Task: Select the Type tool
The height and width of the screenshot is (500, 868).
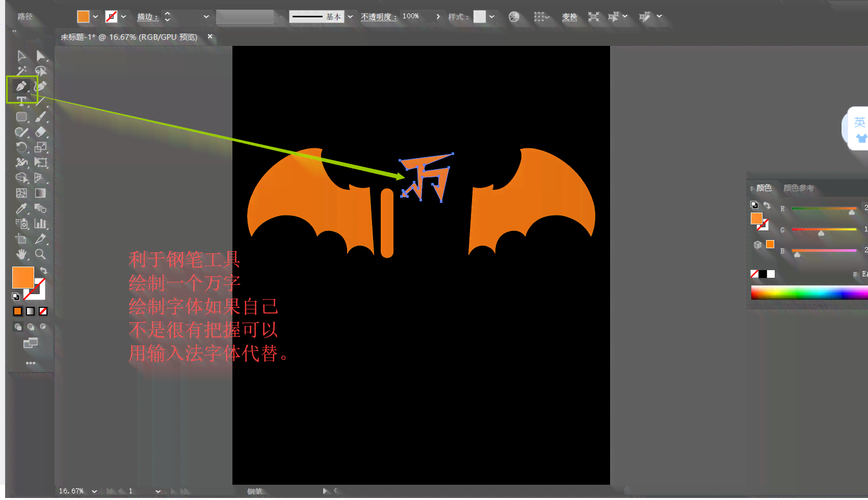Action: coord(21,101)
